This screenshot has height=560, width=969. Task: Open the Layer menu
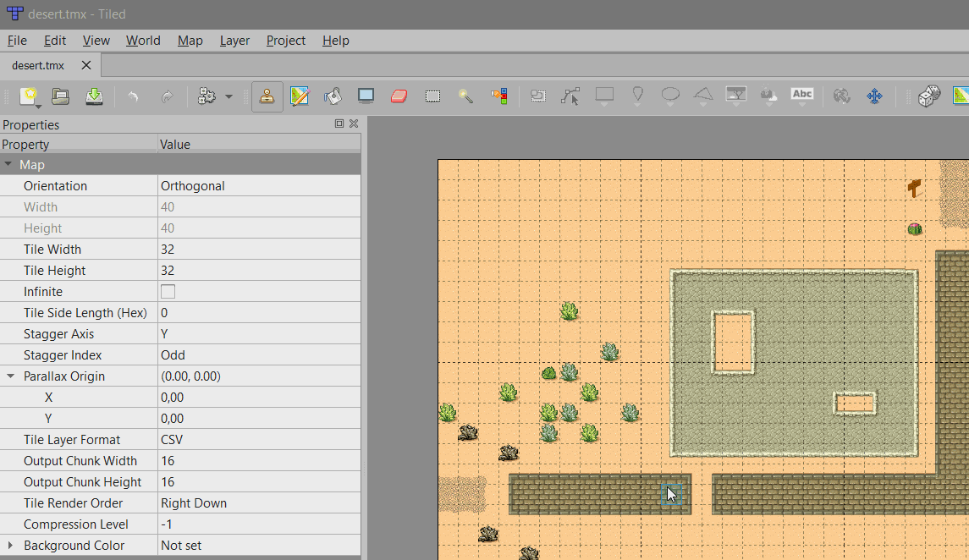(234, 40)
